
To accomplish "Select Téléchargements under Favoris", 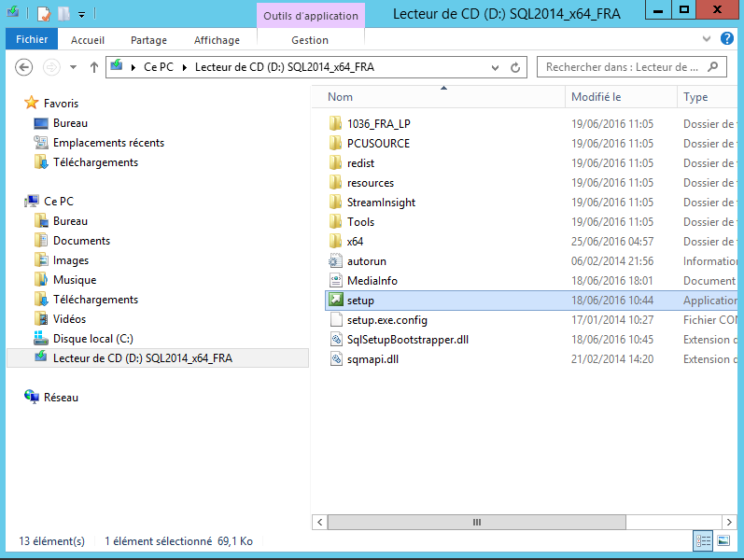I will (95, 162).
